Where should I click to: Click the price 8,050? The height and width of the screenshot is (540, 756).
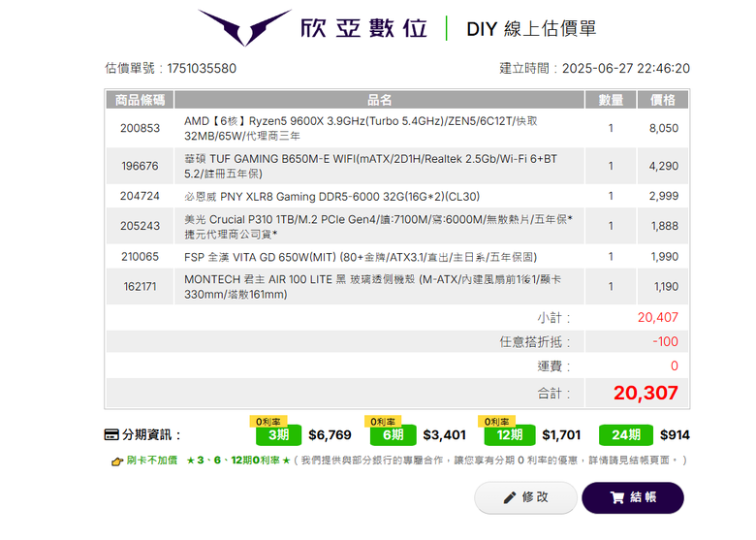663,128
